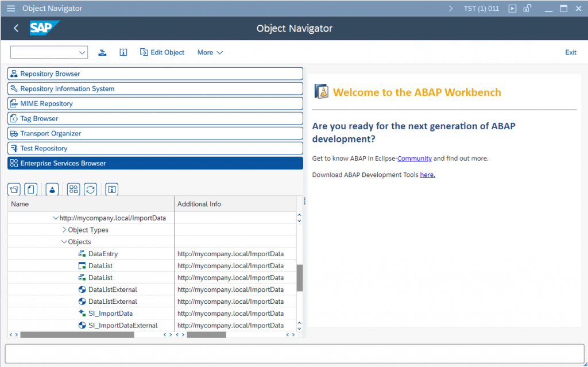
Task: Click the second DataListExternal globe icon
Action: 82,302
